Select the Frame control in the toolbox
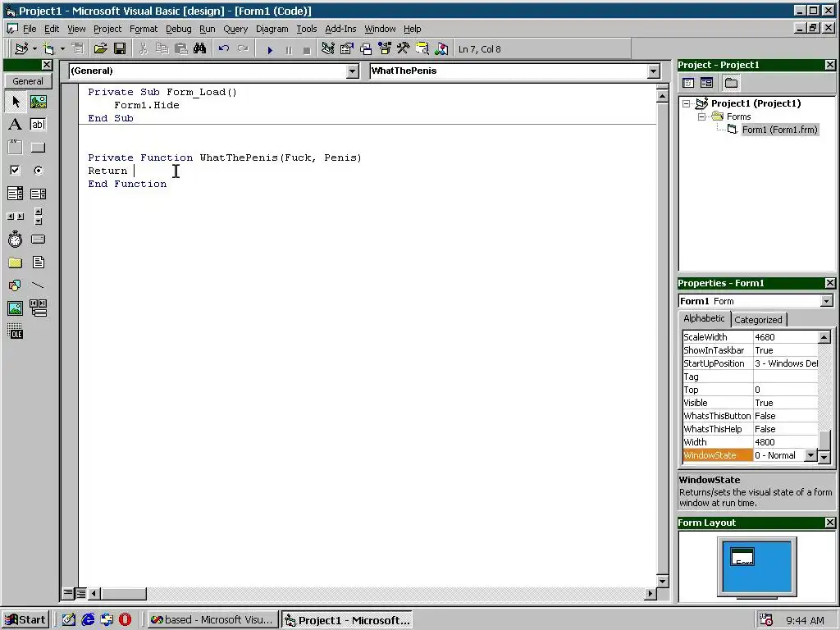Viewport: 840px width, 630px height. coord(16,148)
